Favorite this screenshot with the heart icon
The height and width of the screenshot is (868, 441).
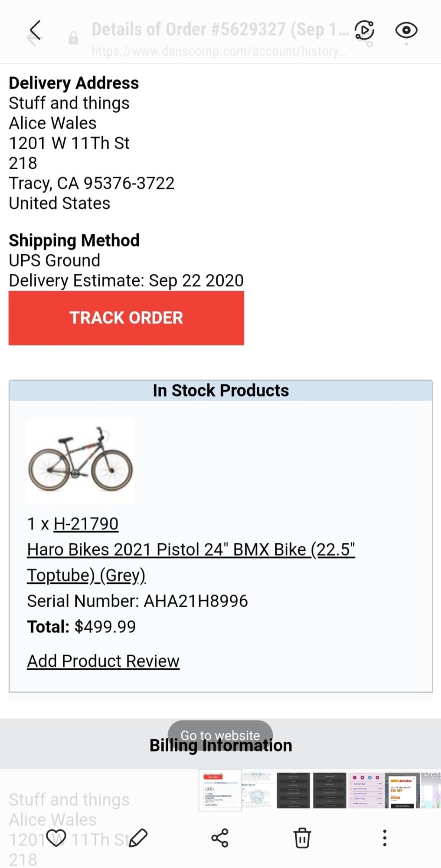pos(56,838)
